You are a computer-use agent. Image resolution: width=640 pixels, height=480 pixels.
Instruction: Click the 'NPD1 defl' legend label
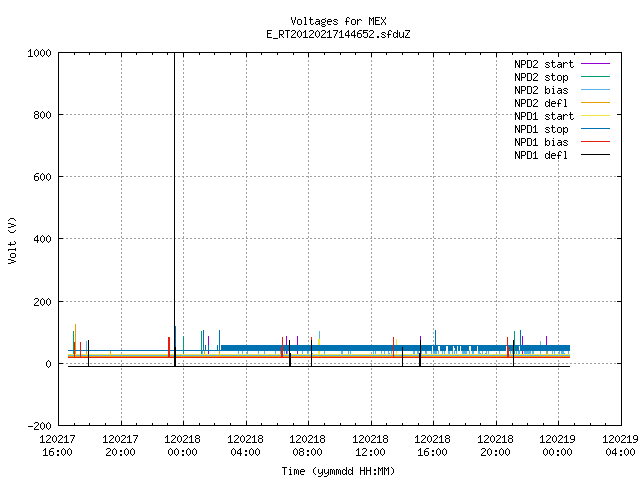coord(541,156)
